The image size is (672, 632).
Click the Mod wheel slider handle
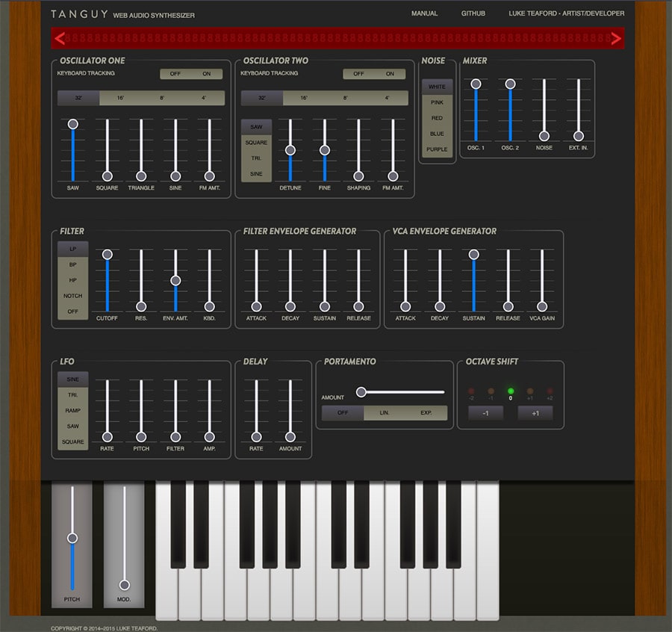(x=124, y=585)
